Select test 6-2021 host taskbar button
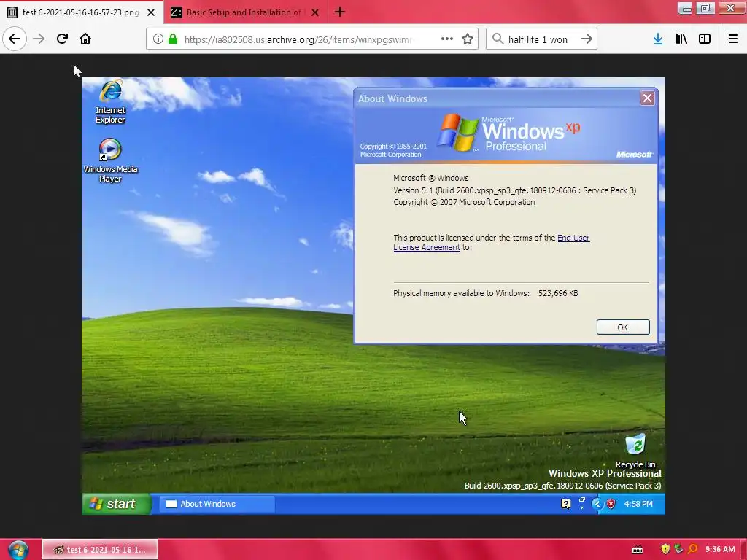The height and width of the screenshot is (560, 747). (x=100, y=550)
